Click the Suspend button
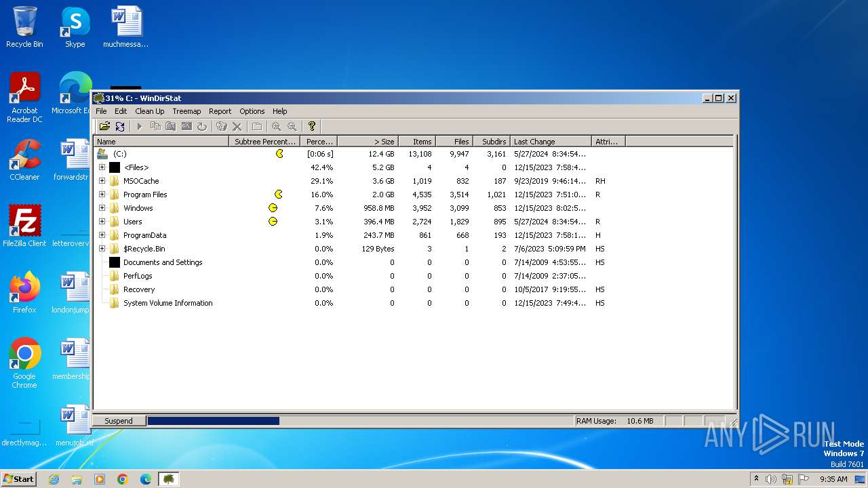Image resolution: width=868 pixels, height=488 pixels. click(x=119, y=421)
